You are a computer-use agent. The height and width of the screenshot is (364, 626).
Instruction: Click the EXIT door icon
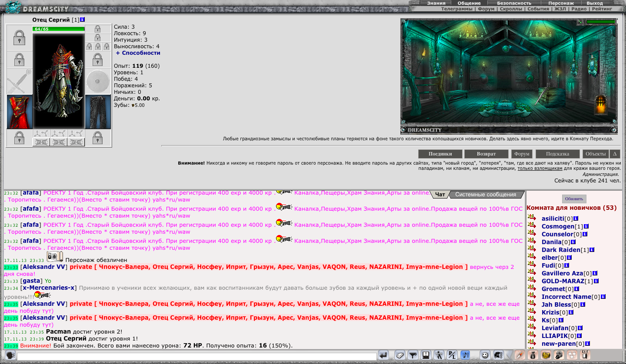[x=585, y=355]
